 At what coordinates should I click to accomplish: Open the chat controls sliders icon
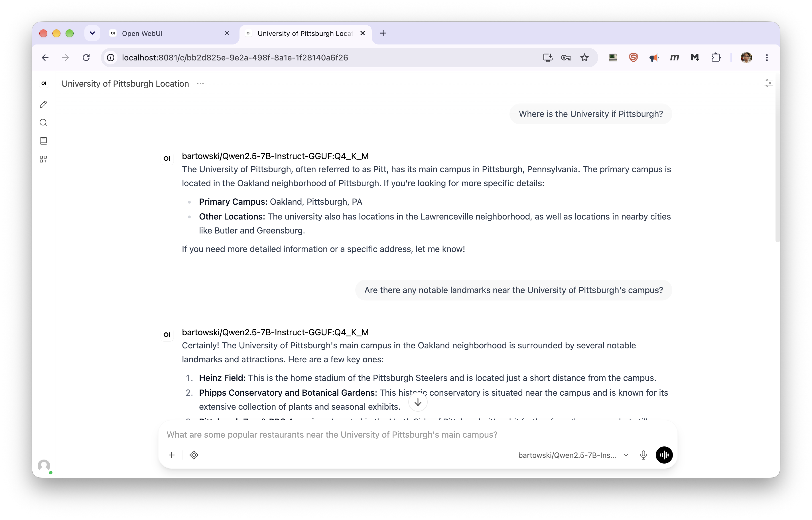768,83
